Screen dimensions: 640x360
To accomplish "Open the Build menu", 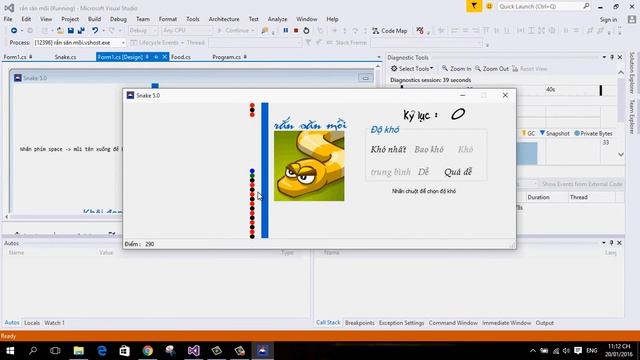I will [x=94, y=19].
